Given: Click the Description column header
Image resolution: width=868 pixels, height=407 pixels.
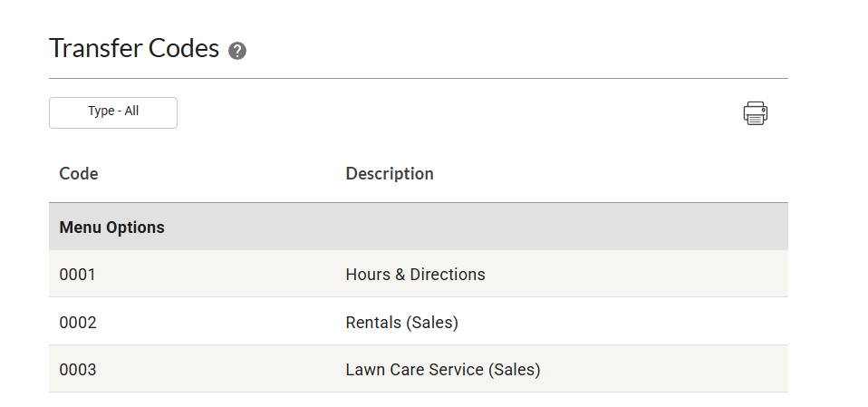Looking at the screenshot, I should 390,174.
